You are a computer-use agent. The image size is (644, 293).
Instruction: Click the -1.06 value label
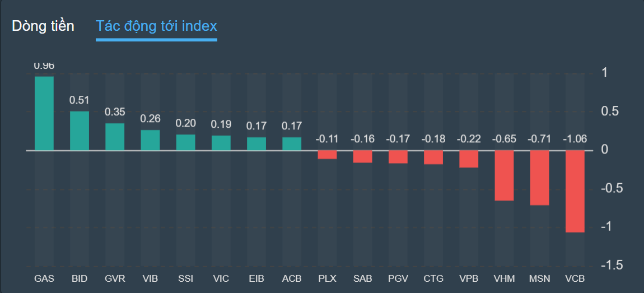pyautogui.click(x=575, y=139)
